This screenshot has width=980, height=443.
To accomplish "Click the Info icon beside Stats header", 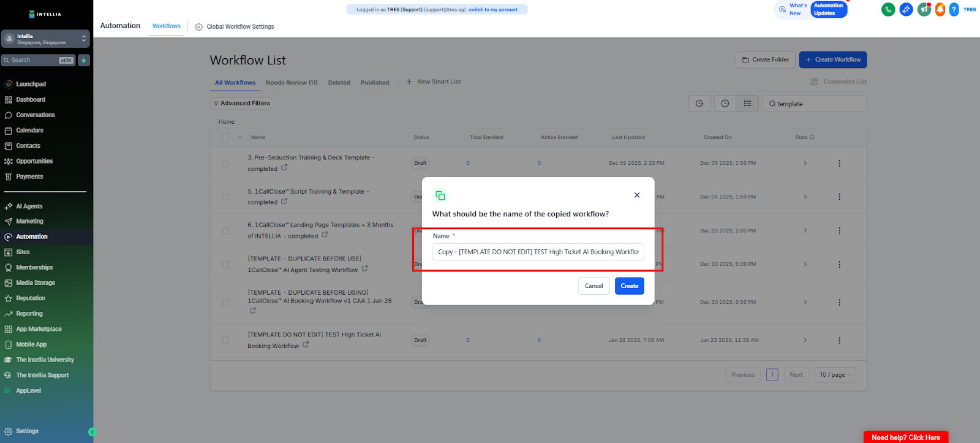I will coord(812,137).
